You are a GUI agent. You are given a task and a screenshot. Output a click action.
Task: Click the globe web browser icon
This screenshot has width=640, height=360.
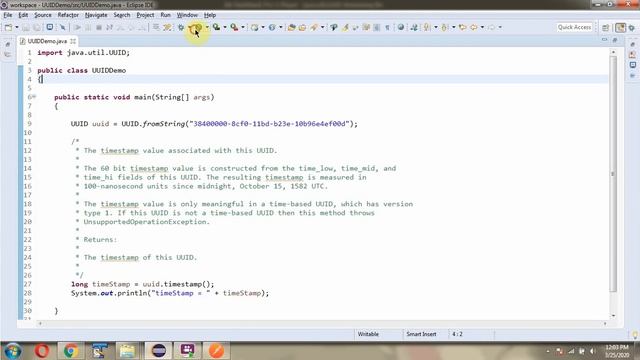point(401,27)
